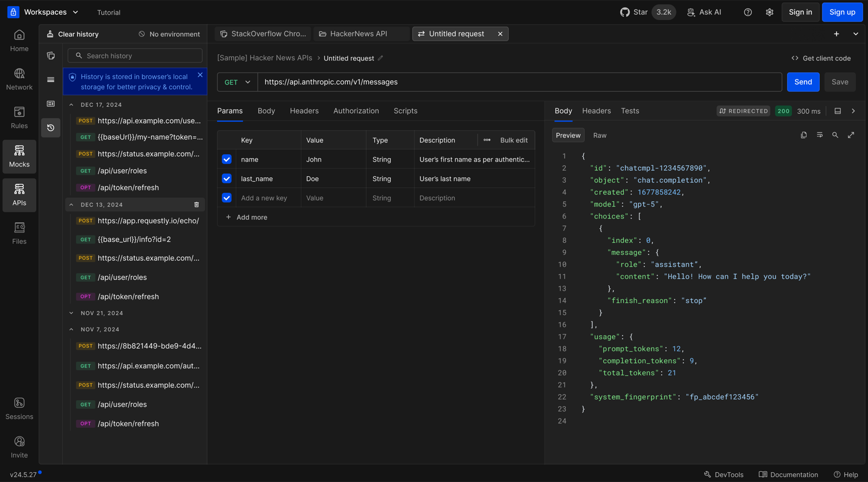Copy the response body
Image resolution: width=868 pixels, height=482 pixels.
pos(804,135)
